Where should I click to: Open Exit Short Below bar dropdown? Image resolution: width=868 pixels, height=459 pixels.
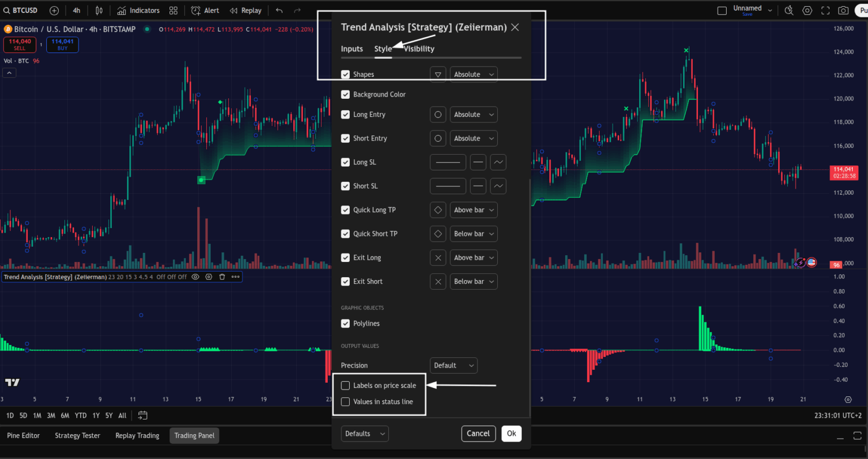point(474,281)
